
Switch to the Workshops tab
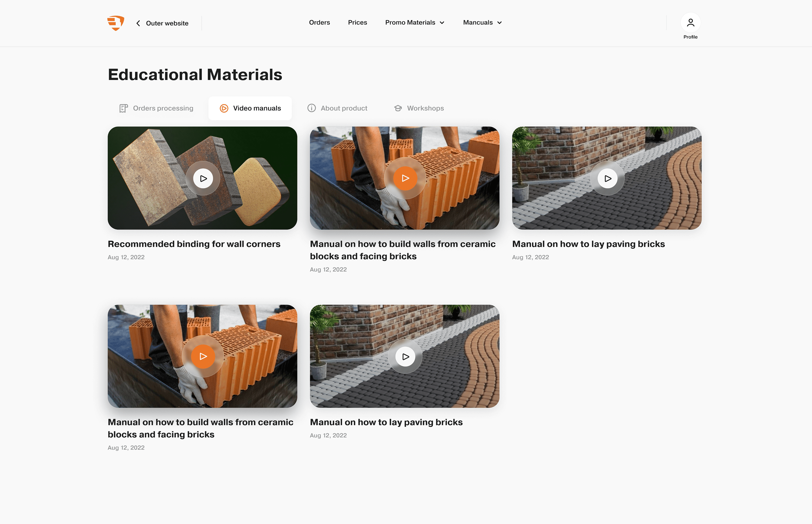(x=425, y=108)
